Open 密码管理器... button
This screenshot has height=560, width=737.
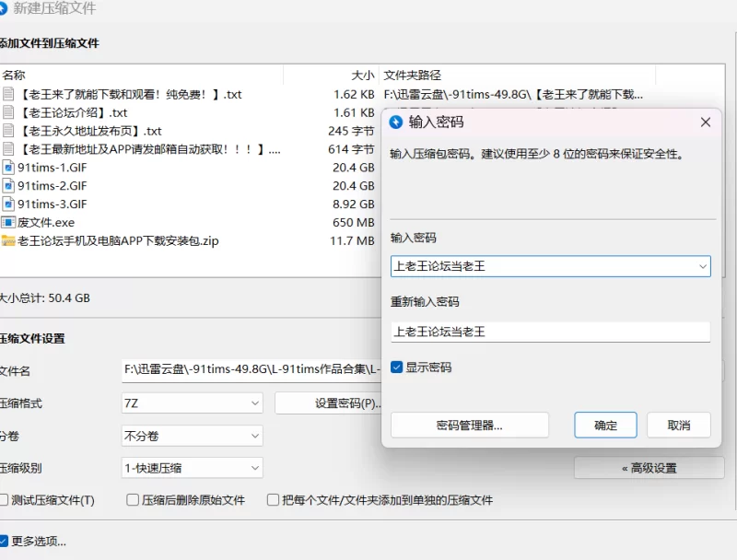[x=470, y=426]
